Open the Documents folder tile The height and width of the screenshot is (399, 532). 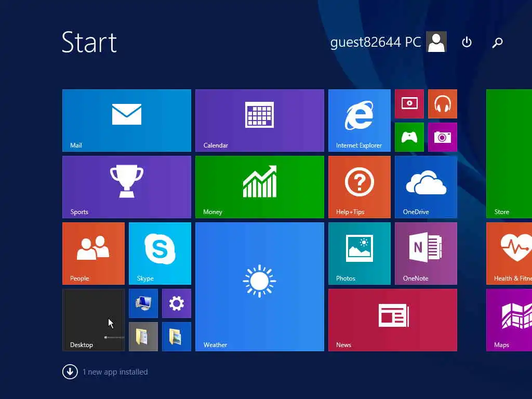tap(143, 337)
